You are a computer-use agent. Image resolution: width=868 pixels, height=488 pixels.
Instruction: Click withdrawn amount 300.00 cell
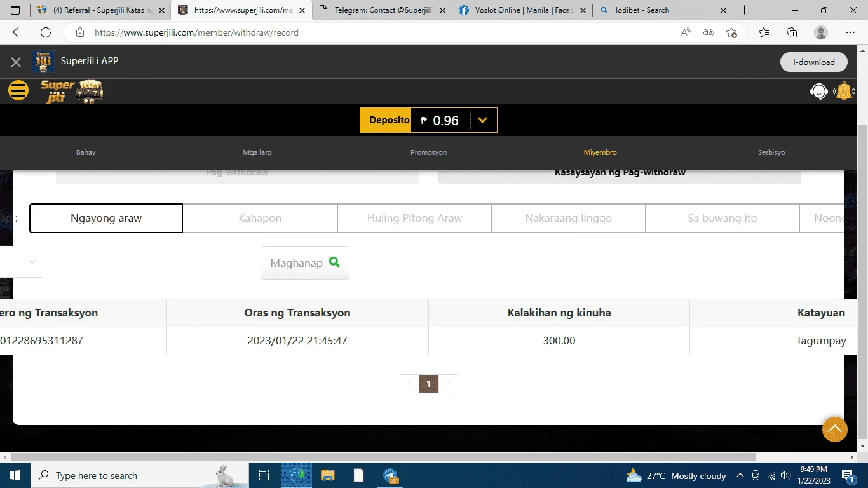tap(559, 341)
